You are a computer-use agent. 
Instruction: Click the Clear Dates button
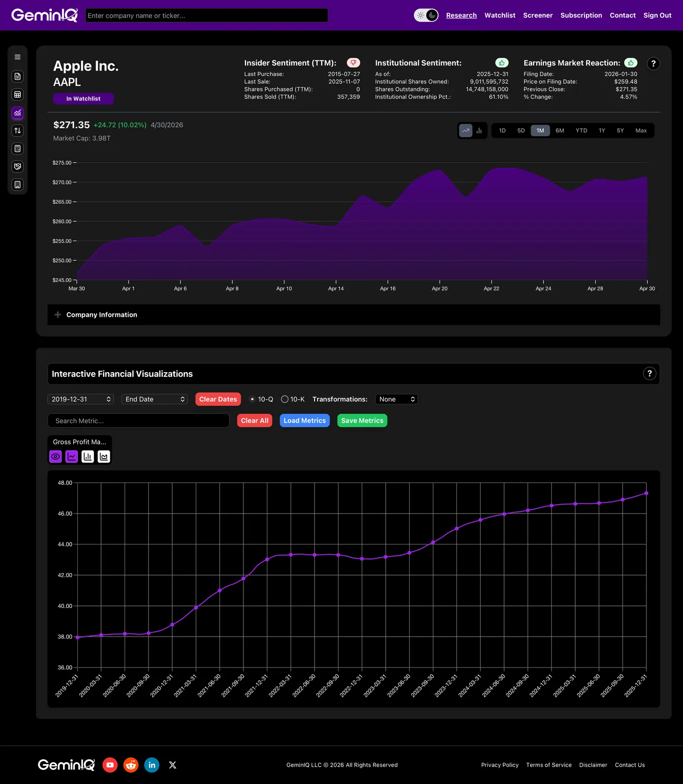point(218,399)
